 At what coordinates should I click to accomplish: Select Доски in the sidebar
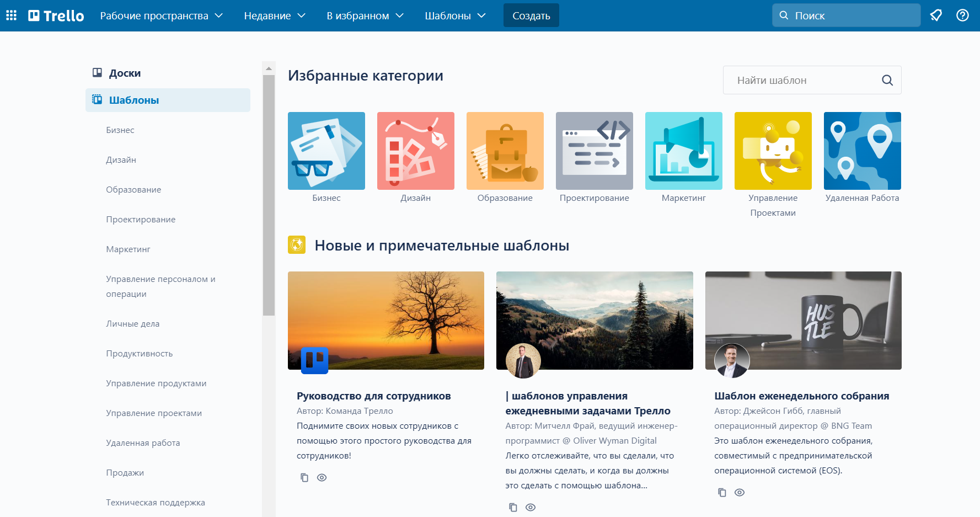point(168,73)
